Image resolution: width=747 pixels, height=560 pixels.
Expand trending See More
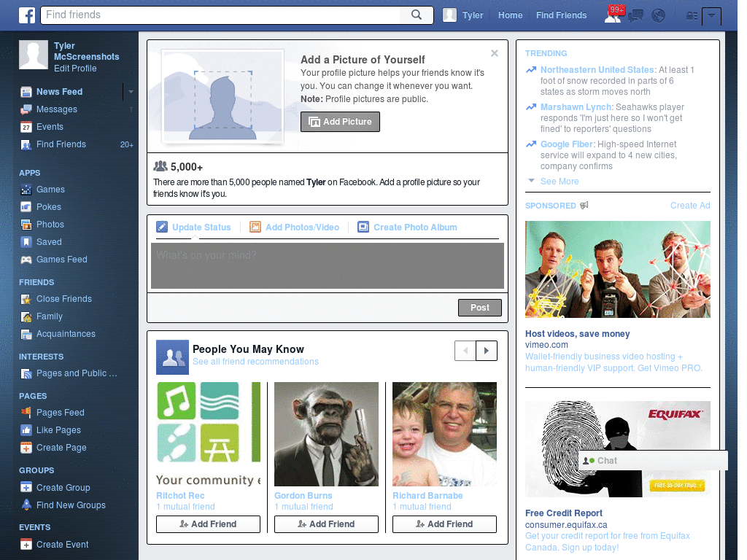point(560,182)
